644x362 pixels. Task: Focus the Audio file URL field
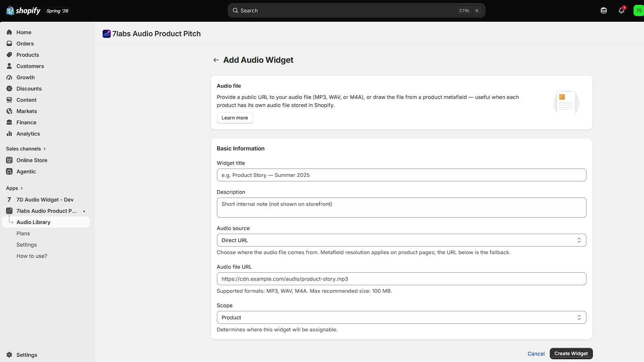(401, 279)
